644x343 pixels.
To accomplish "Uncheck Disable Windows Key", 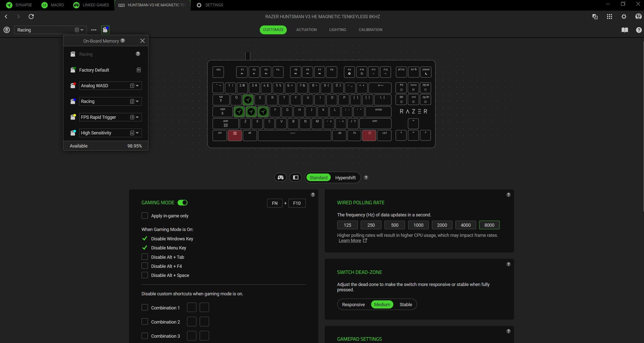I will 145,239.
